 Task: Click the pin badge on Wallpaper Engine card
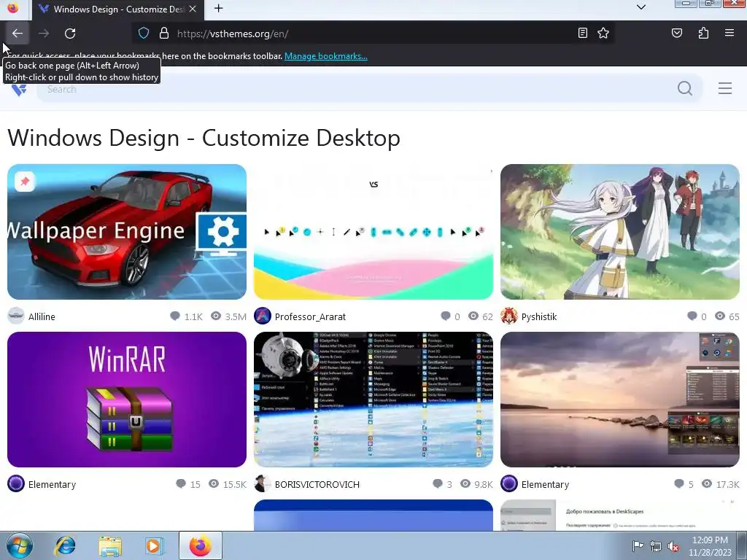(x=25, y=182)
